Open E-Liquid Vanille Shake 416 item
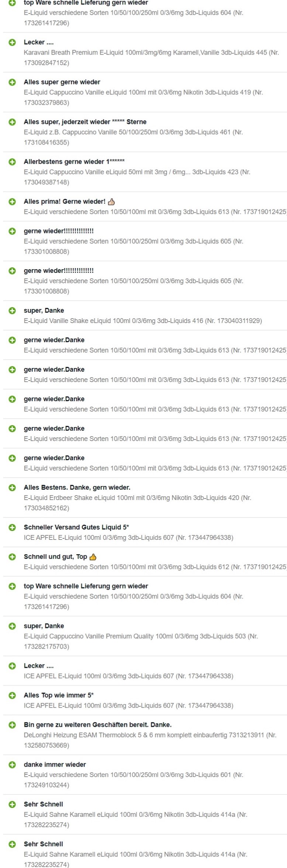Viewport: 287px width, 868px height. click(x=143, y=321)
